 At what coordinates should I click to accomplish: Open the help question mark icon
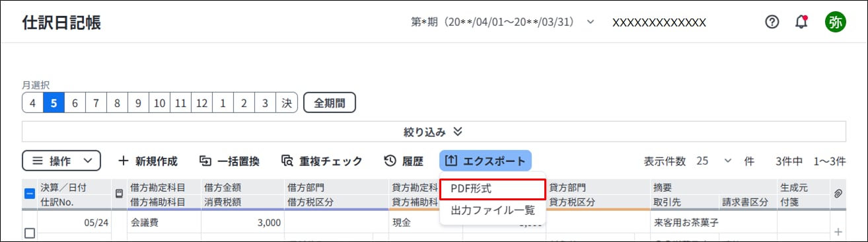click(772, 22)
